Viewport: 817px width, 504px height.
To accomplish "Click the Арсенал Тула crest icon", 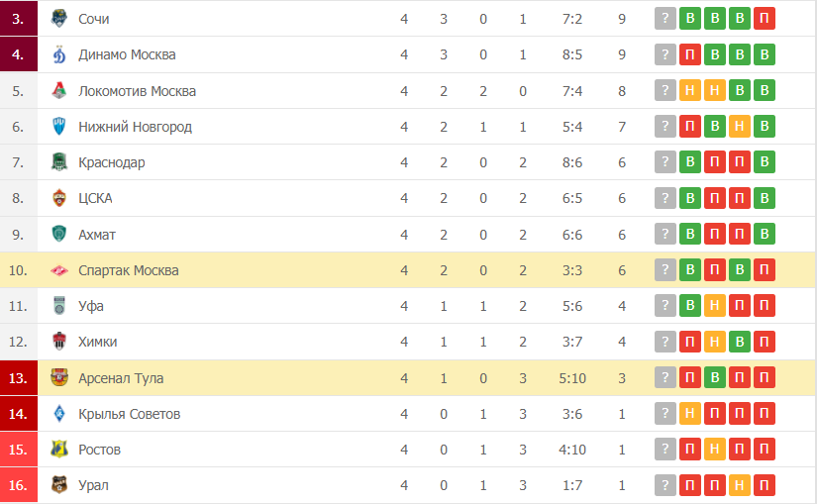I will click(59, 378).
